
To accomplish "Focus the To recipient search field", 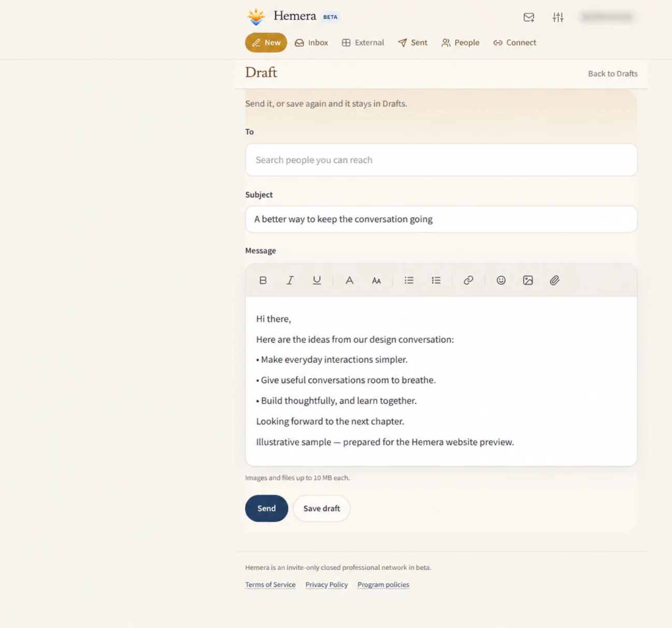I will point(441,160).
